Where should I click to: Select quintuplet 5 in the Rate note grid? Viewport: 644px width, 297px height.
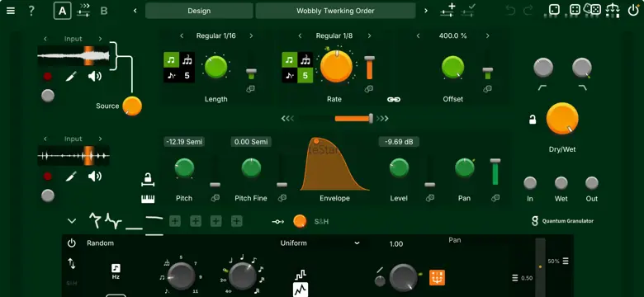click(x=305, y=75)
